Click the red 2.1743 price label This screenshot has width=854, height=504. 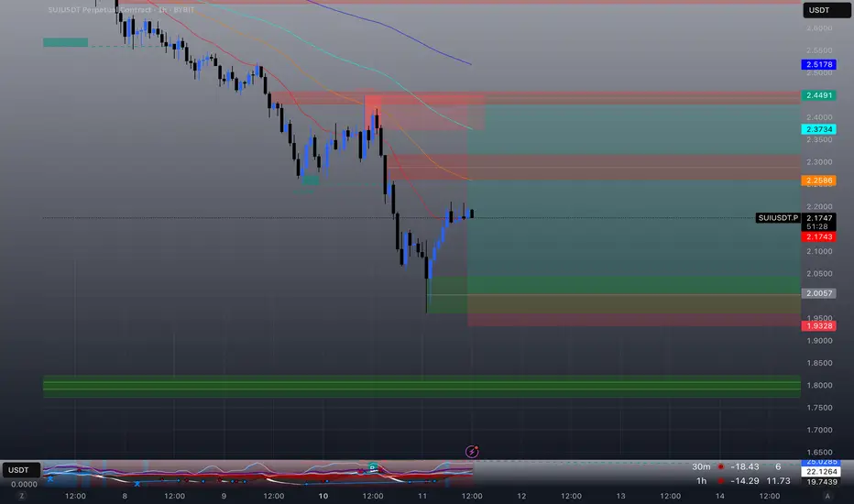(818, 236)
